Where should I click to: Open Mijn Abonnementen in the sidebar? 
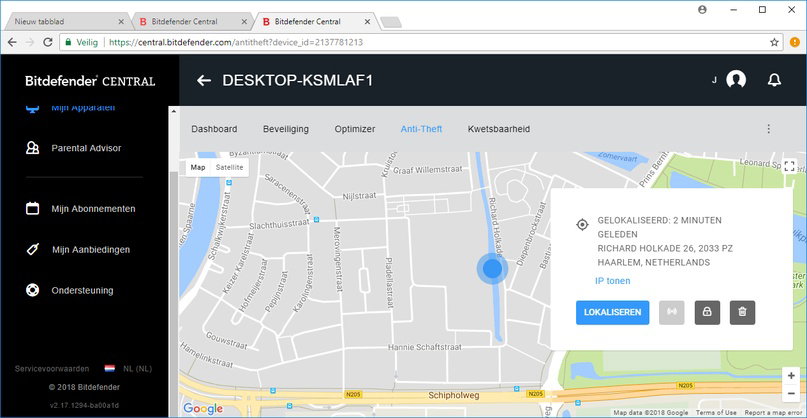click(x=93, y=209)
